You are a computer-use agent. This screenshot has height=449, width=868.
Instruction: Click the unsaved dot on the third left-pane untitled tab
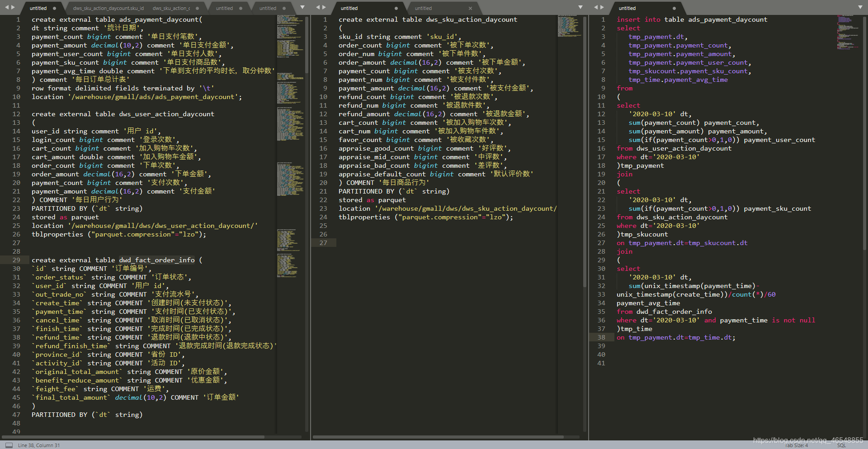pyautogui.click(x=241, y=8)
